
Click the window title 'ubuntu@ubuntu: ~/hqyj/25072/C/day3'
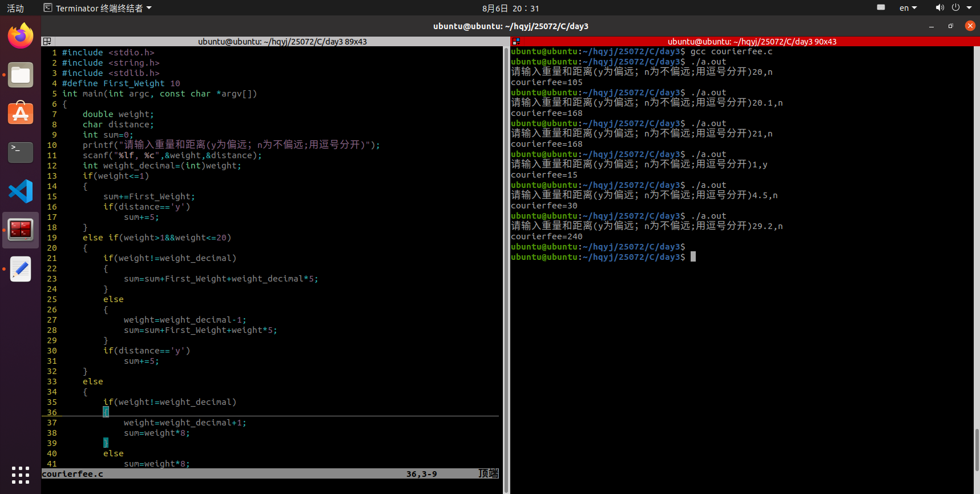[x=510, y=26]
